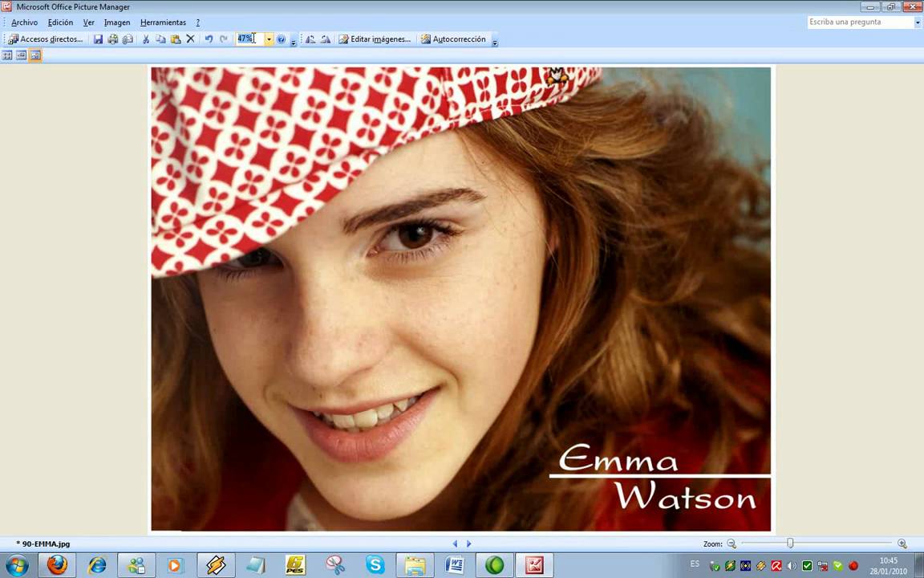Viewport: 924px width, 578px height.
Task: Open the ? help menu
Action: coord(198,22)
